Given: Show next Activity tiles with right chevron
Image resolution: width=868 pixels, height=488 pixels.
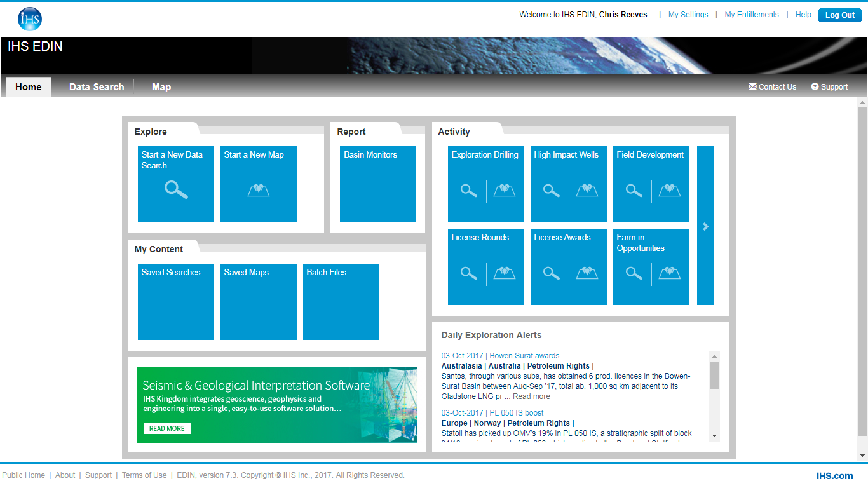Looking at the screenshot, I should [x=705, y=226].
